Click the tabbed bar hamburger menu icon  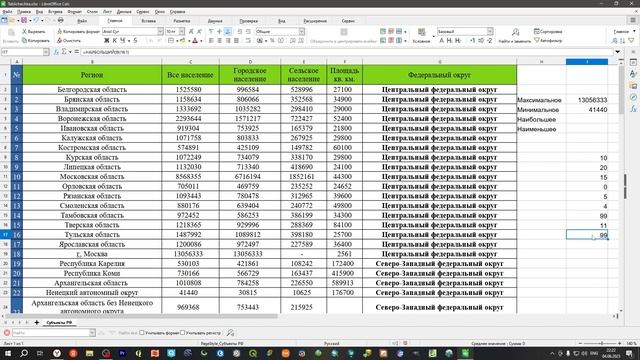(633, 20)
